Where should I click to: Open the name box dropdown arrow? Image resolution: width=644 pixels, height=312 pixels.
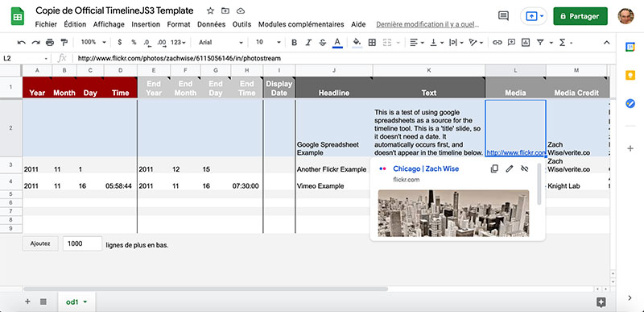[x=46, y=59]
